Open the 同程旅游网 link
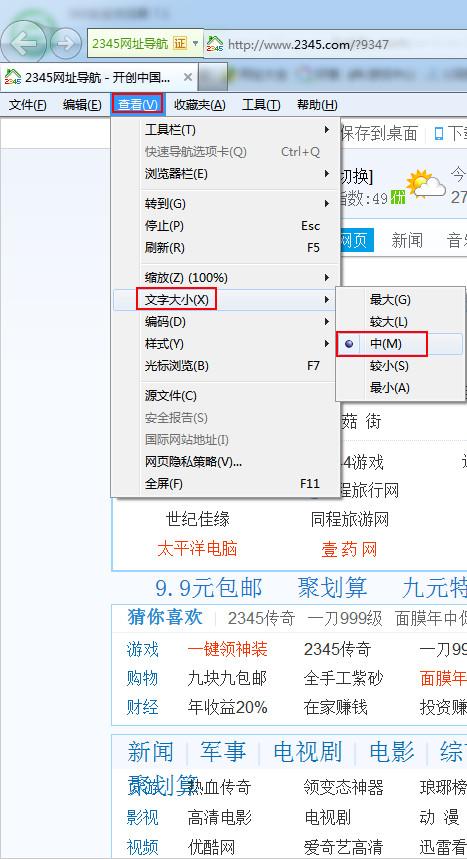 (350, 519)
